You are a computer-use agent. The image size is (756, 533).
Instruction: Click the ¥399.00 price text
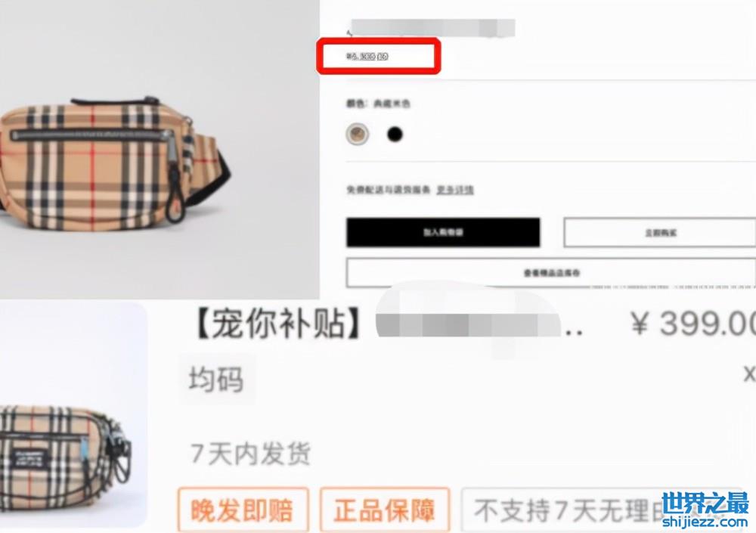click(692, 323)
